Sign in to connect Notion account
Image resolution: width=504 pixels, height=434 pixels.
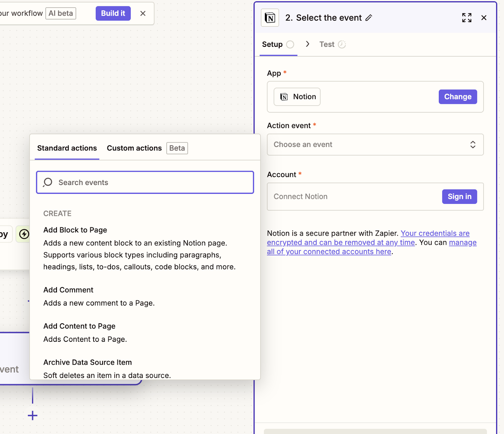459,197
